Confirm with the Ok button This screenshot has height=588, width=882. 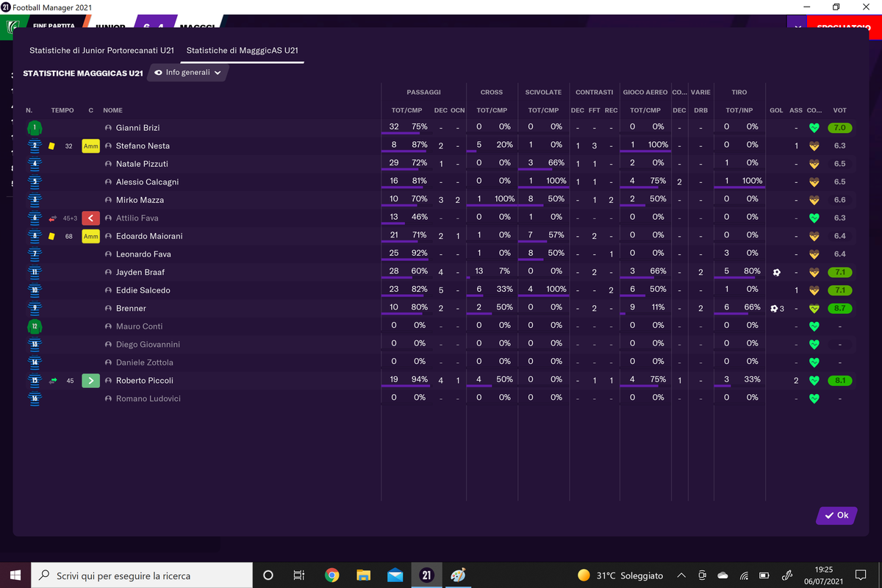[836, 515]
